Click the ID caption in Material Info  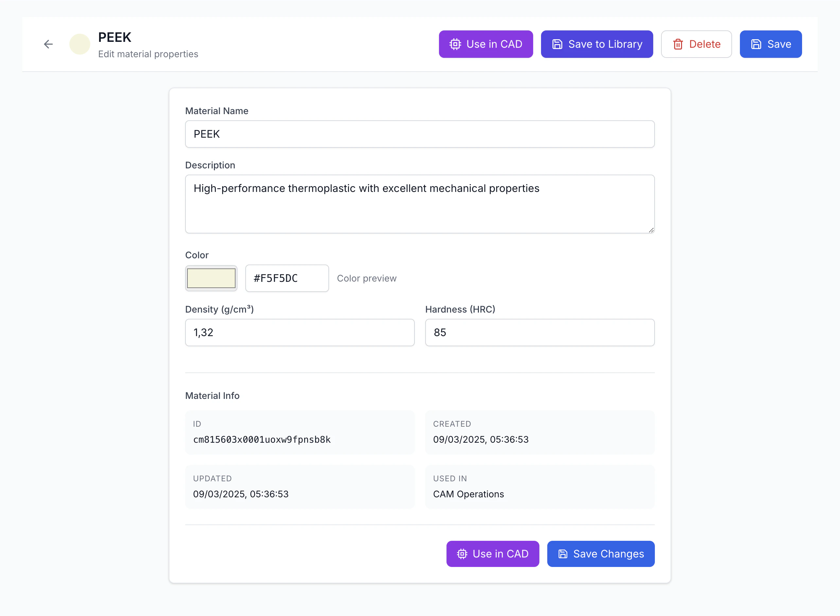(x=197, y=424)
